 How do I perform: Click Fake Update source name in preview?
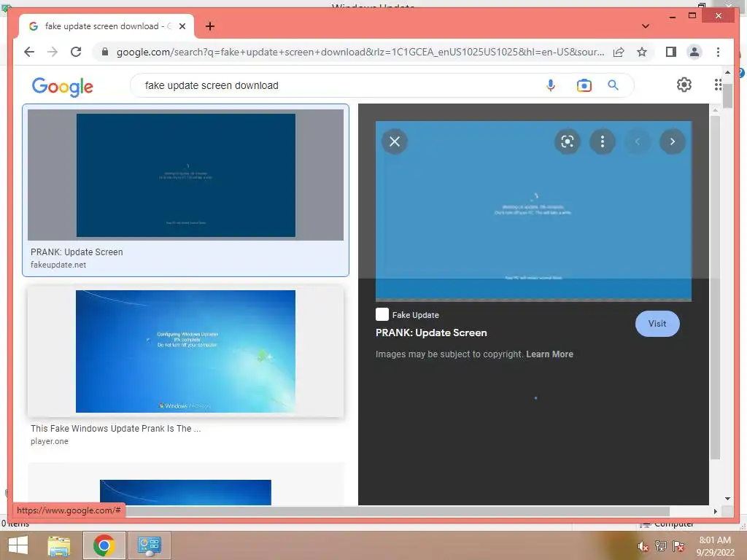click(x=415, y=315)
